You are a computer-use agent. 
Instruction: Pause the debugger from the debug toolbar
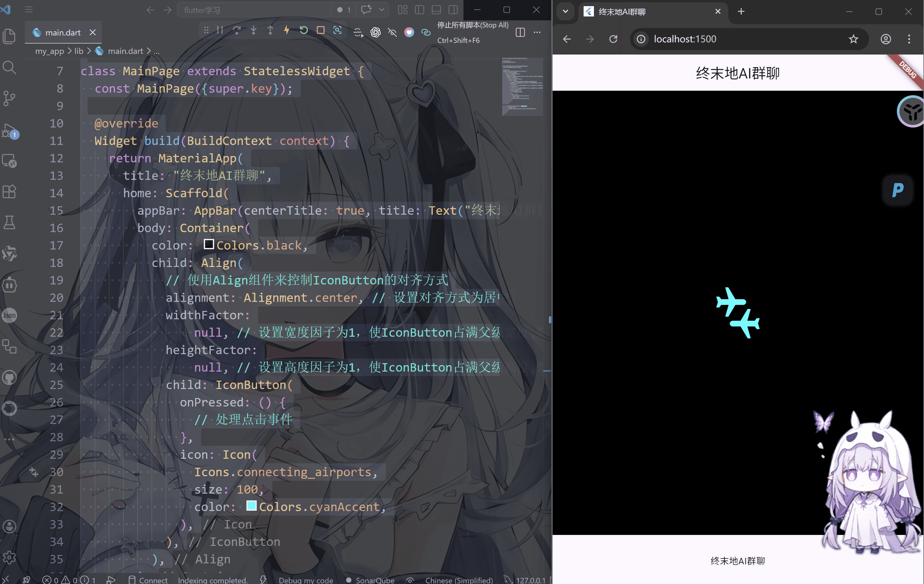220,30
